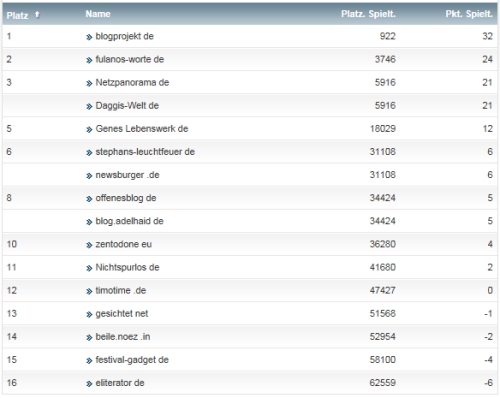Image resolution: width=500 pixels, height=398 pixels.
Task: Click arrow icon before newsburger .de
Action: [89, 176]
